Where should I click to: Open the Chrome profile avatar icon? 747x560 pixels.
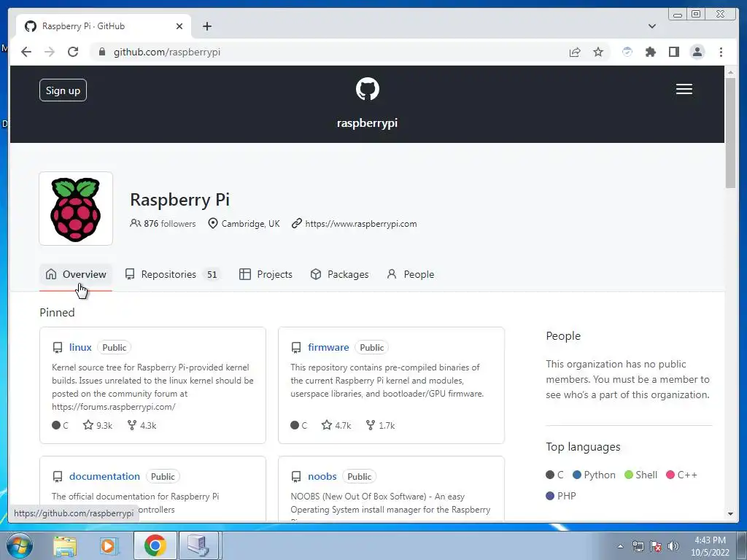(x=697, y=52)
